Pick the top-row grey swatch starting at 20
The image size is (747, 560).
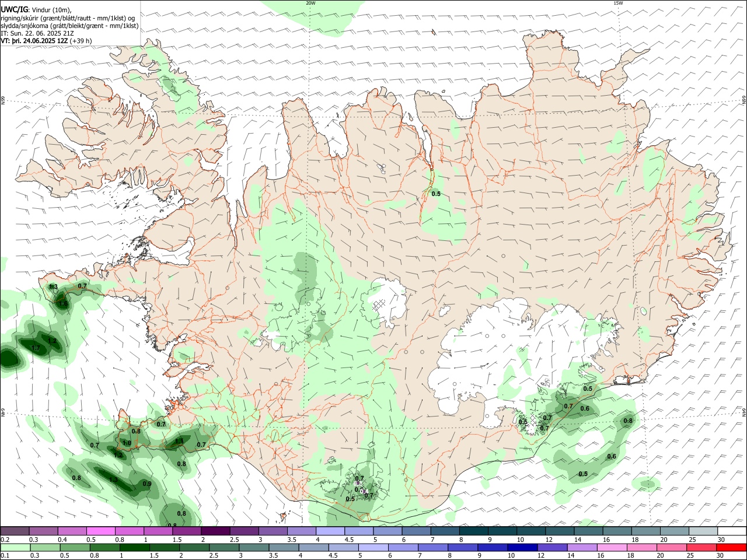pos(675,531)
